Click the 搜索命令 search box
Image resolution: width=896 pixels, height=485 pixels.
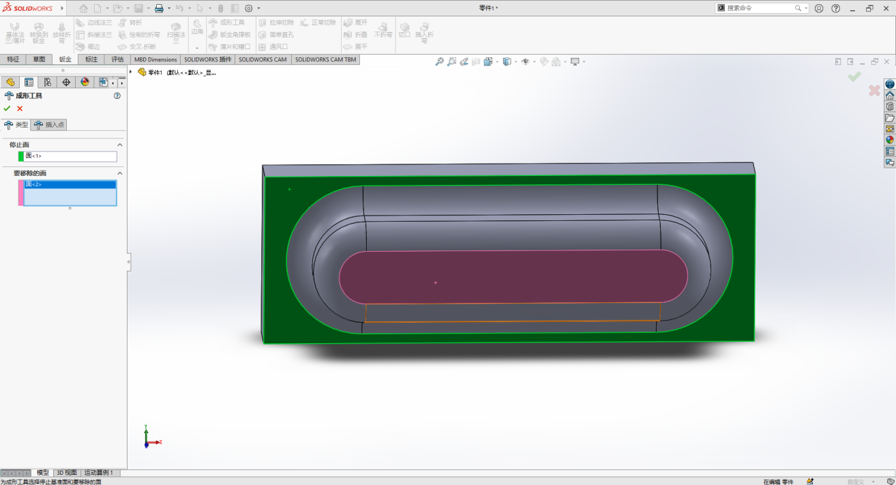pyautogui.click(x=762, y=8)
